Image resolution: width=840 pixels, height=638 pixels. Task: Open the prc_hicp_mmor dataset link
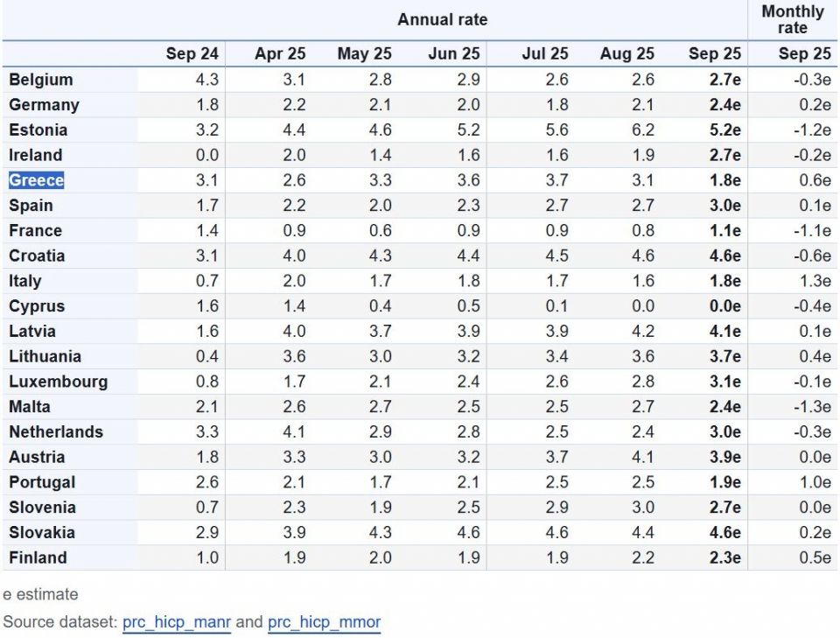[324, 622]
